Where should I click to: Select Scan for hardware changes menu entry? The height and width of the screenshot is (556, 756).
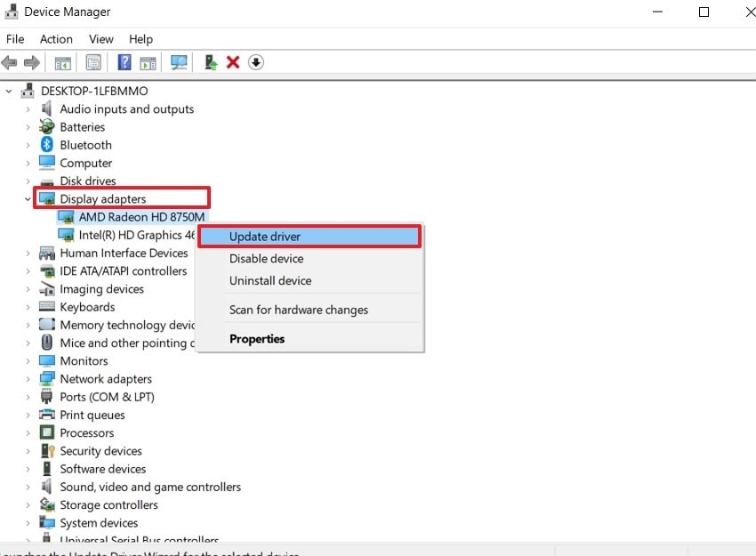click(310, 310)
